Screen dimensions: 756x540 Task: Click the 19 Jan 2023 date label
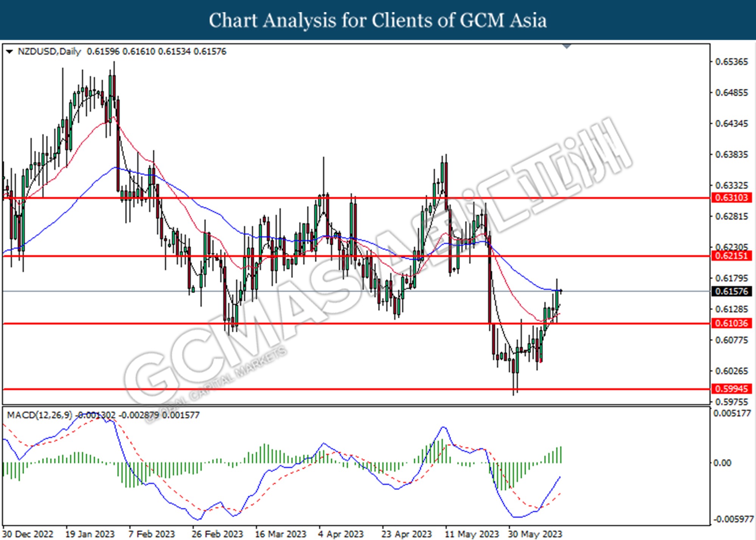click(x=90, y=534)
